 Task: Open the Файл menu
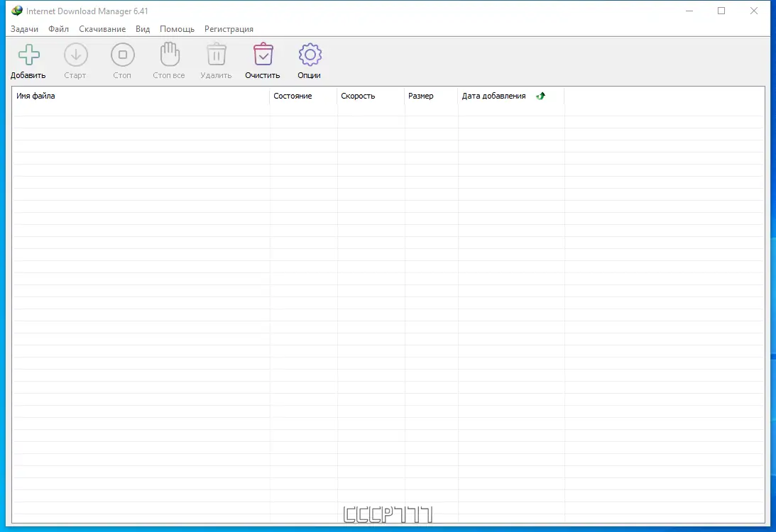click(x=58, y=29)
